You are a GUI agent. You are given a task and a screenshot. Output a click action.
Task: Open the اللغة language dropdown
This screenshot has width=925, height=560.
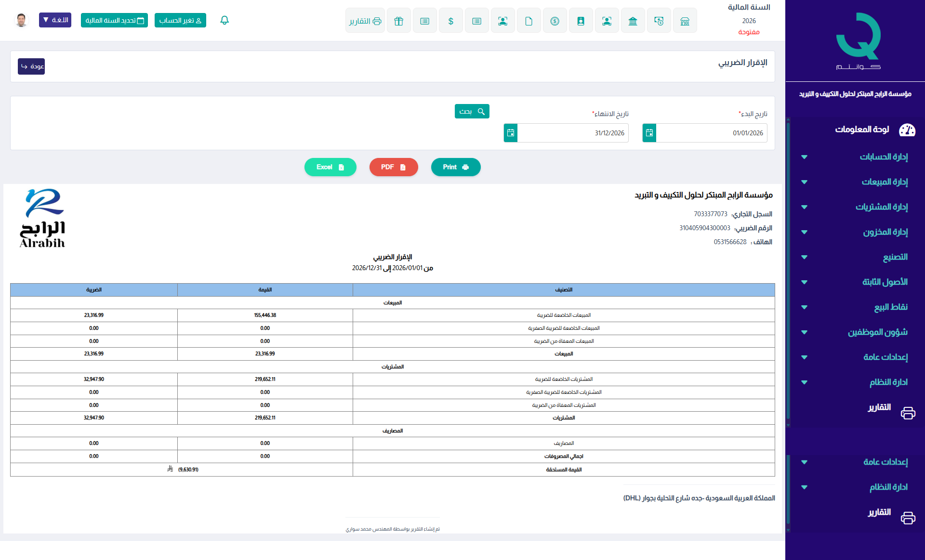pyautogui.click(x=55, y=20)
